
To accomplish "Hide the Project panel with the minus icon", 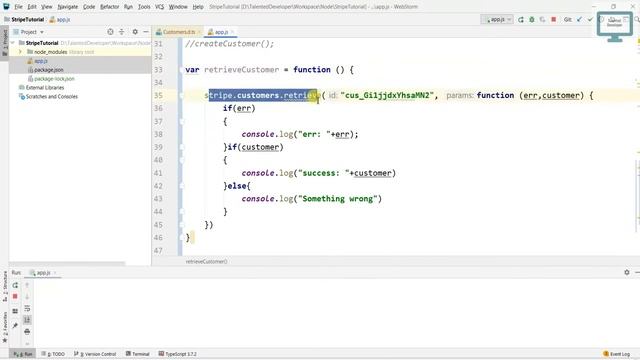I will [146, 32].
